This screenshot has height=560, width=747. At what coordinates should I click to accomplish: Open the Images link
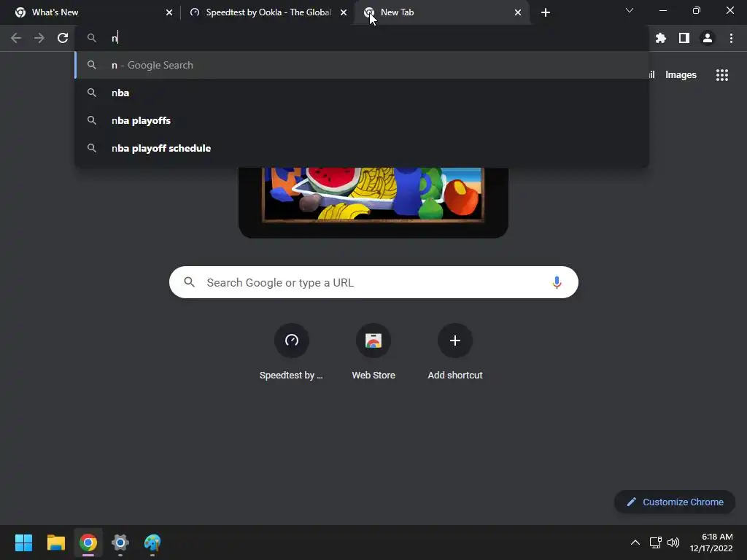[x=681, y=75]
